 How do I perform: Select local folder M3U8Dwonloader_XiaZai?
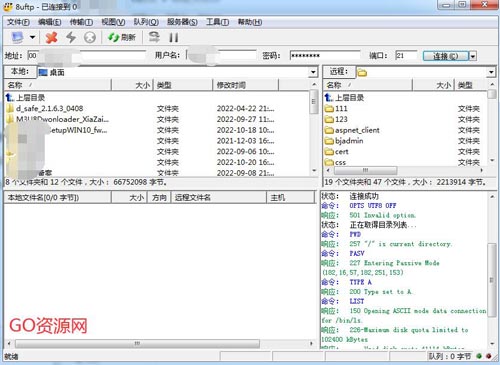(x=57, y=119)
